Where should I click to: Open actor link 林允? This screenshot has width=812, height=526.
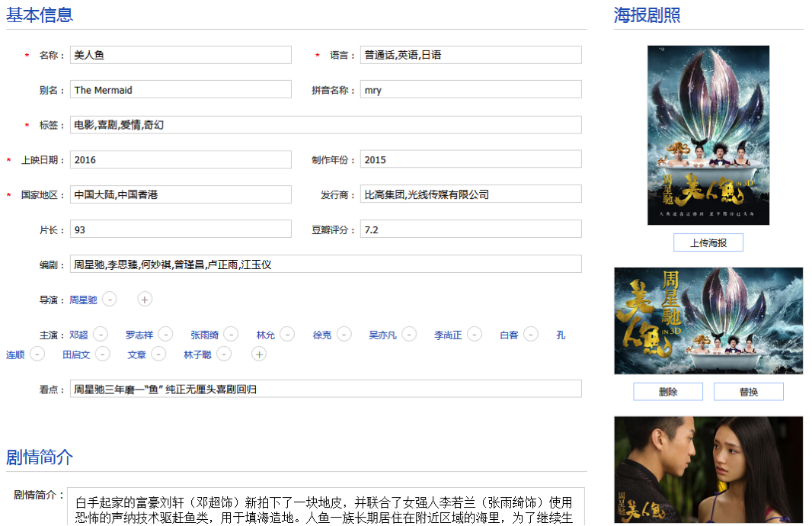pos(266,335)
